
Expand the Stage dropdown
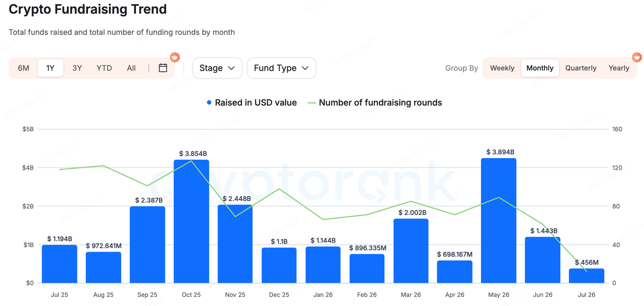point(217,68)
